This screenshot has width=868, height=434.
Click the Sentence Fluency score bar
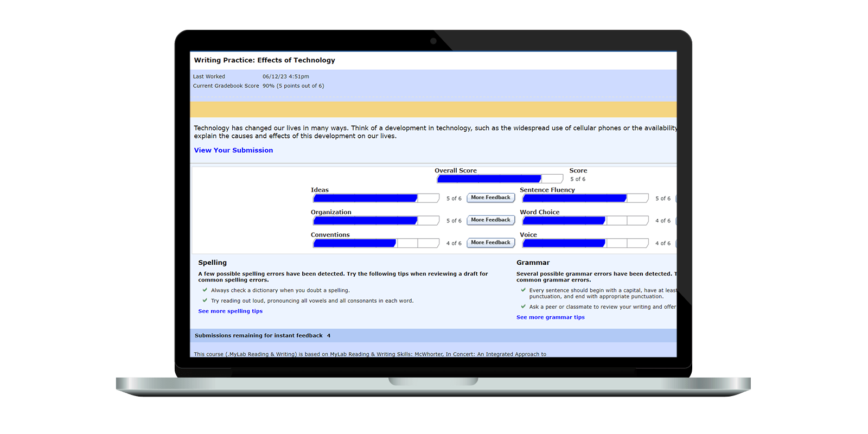coord(585,199)
